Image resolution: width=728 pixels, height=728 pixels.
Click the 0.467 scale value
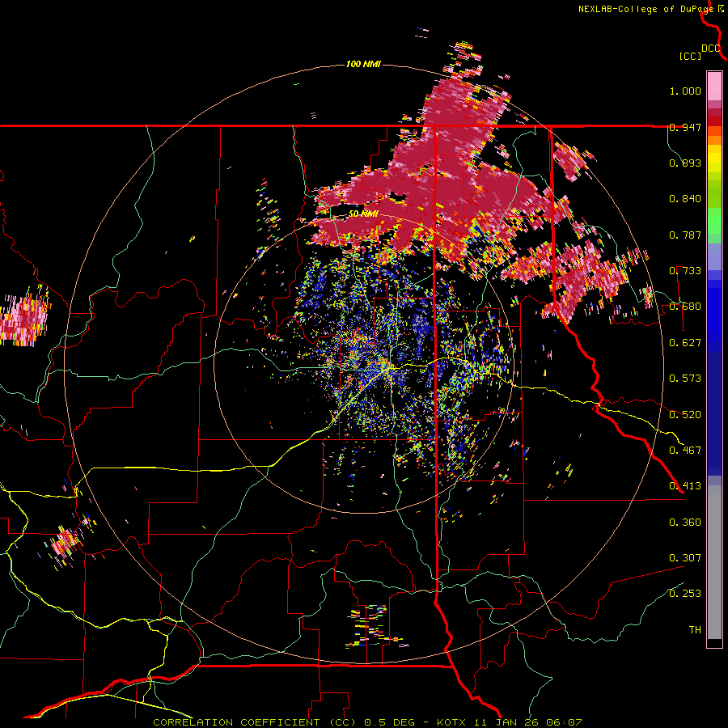[x=685, y=451]
